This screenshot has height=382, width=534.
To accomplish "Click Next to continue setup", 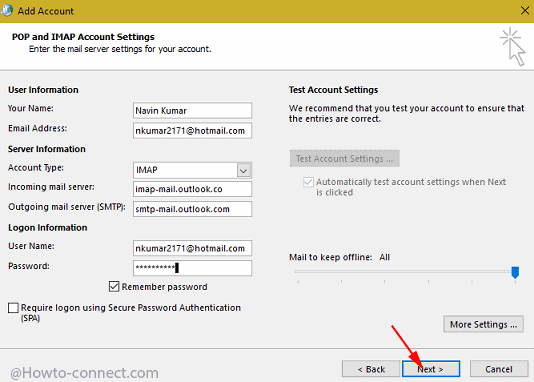I will coord(431,369).
